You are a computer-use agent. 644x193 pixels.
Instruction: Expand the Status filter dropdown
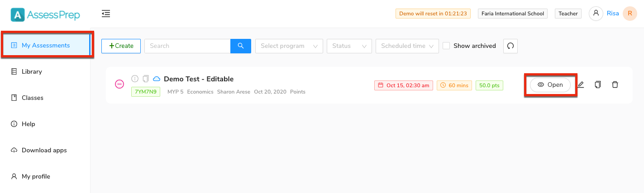click(349, 46)
